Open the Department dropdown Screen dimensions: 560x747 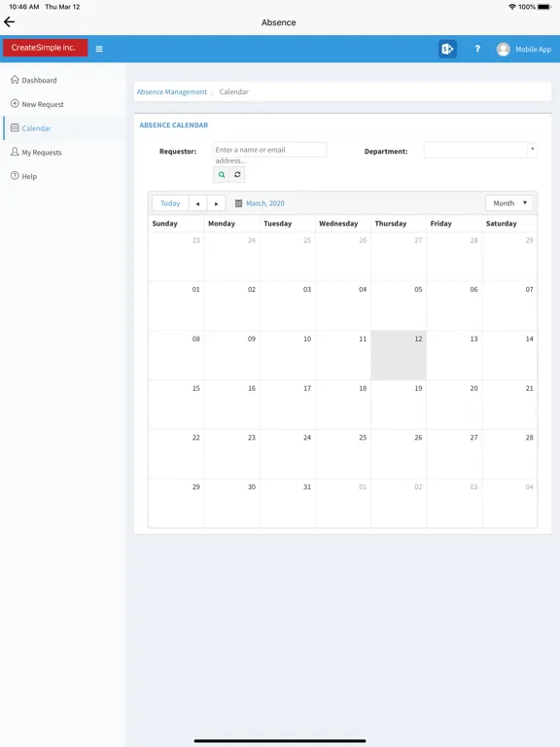click(480, 151)
